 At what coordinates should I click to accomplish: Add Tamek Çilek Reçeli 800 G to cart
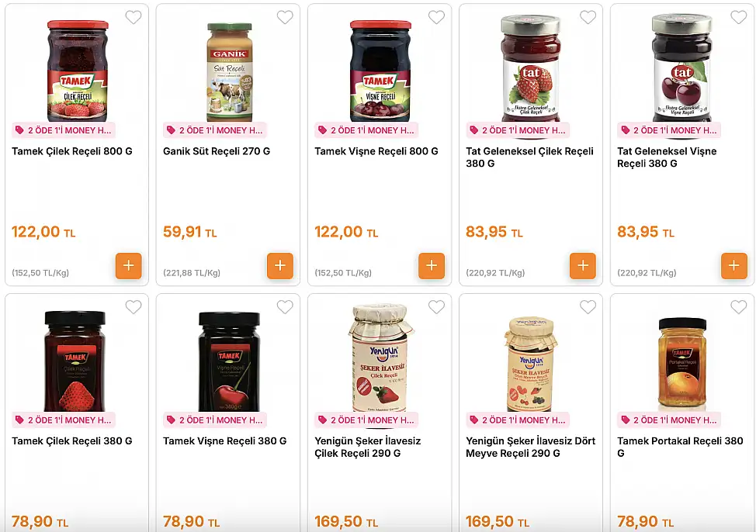pyautogui.click(x=129, y=265)
